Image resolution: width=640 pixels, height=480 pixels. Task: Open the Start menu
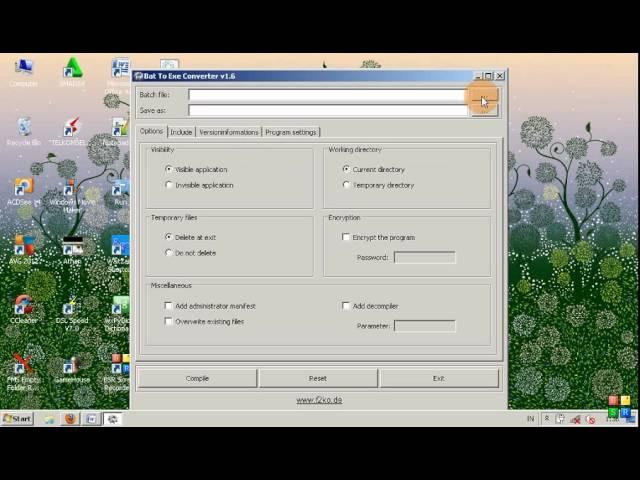tap(17, 419)
